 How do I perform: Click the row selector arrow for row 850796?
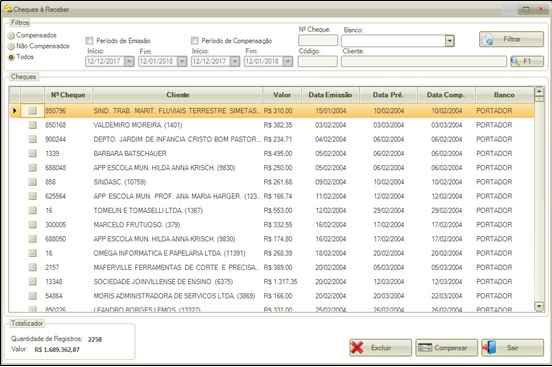click(14, 111)
